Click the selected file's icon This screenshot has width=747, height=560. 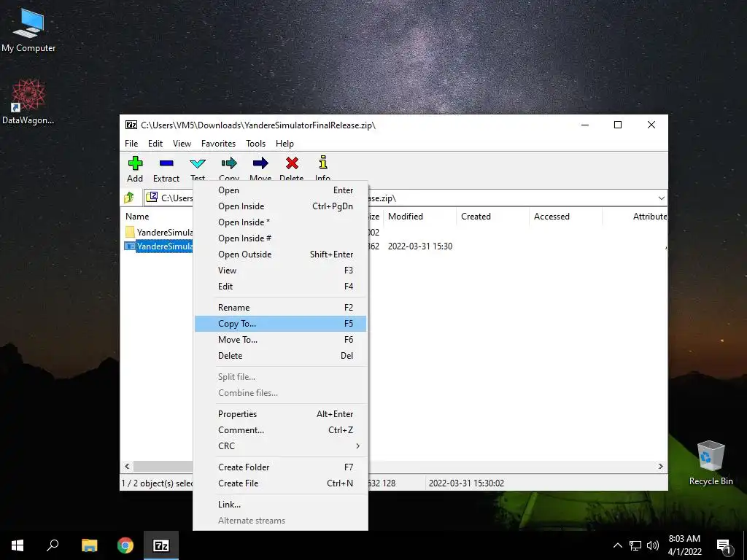pyautogui.click(x=129, y=246)
